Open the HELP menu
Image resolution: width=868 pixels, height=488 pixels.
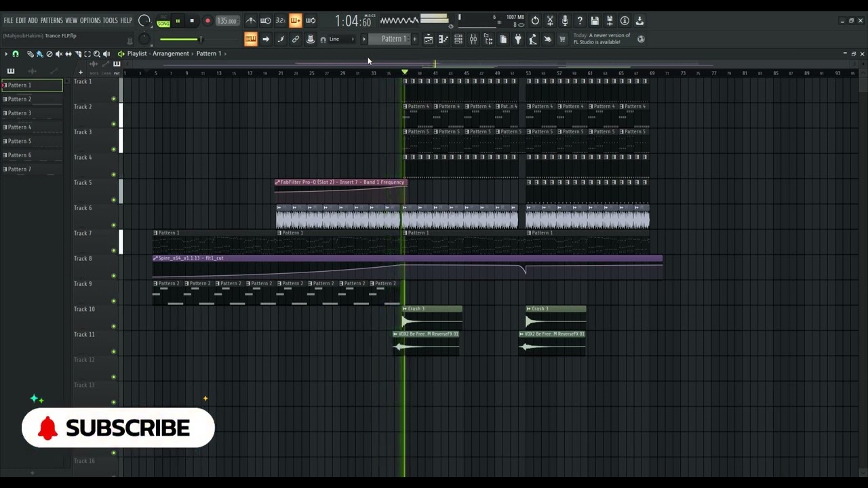126,21
